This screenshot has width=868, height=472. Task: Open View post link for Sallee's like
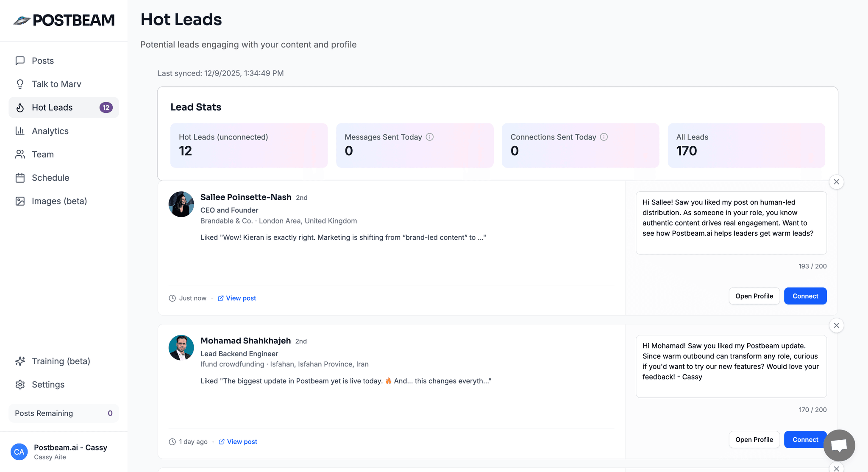[241, 298]
